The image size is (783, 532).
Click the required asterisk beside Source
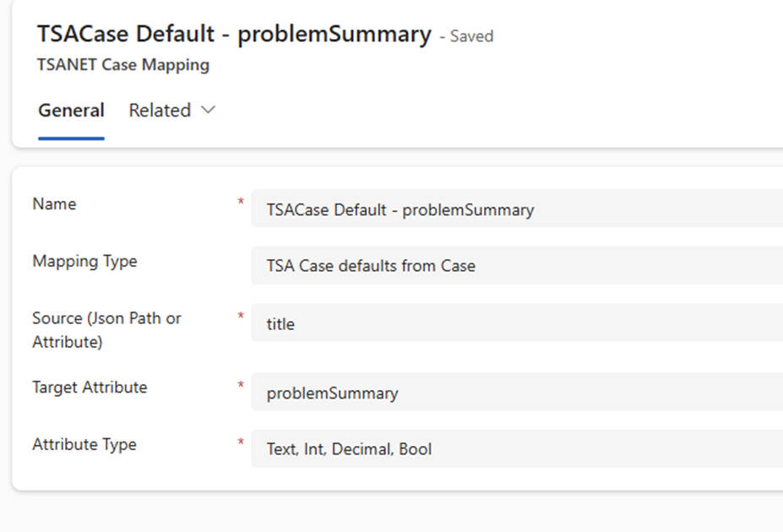[x=241, y=317]
